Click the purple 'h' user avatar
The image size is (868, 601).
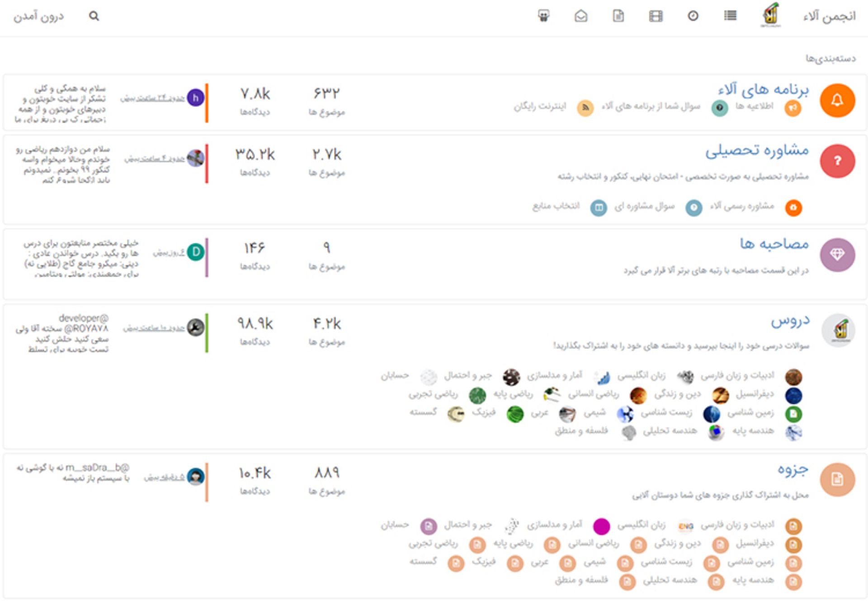click(195, 98)
